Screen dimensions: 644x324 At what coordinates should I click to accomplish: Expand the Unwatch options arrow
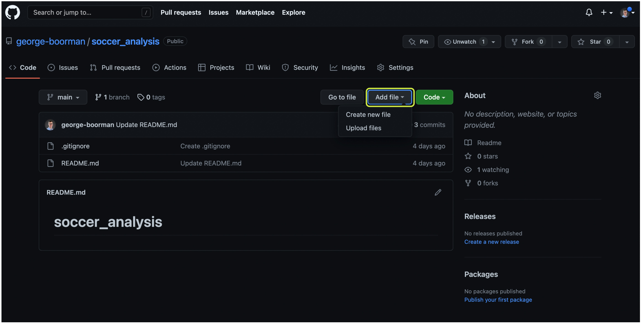493,42
